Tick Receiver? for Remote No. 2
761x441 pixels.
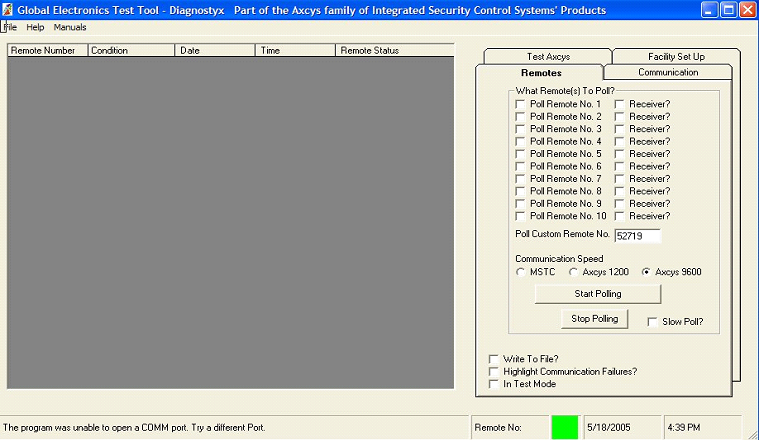(619, 117)
